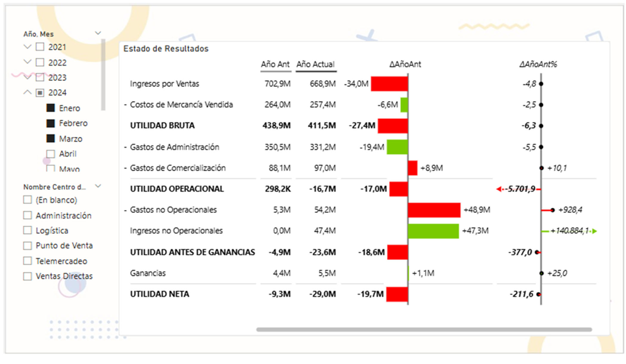This screenshot has width=626, height=364.
Task: Check the 2021 year checkbox
Action: pyautogui.click(x=40, y=47)
